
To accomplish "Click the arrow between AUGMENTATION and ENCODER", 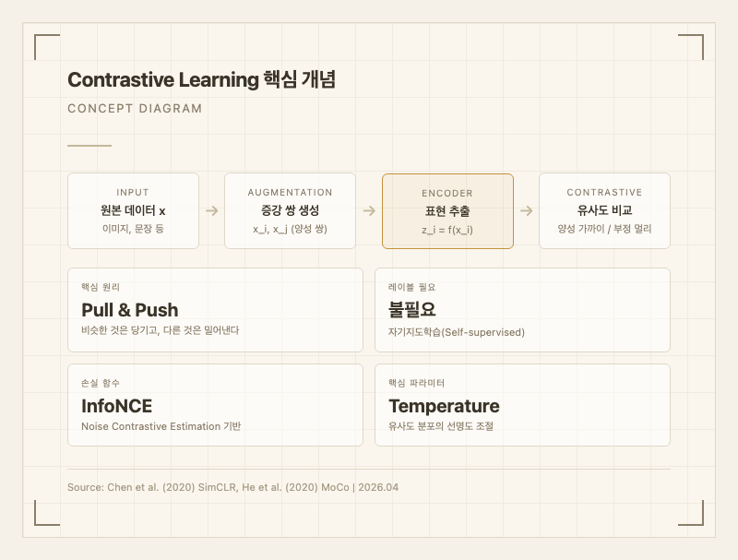I will (369, 210).
